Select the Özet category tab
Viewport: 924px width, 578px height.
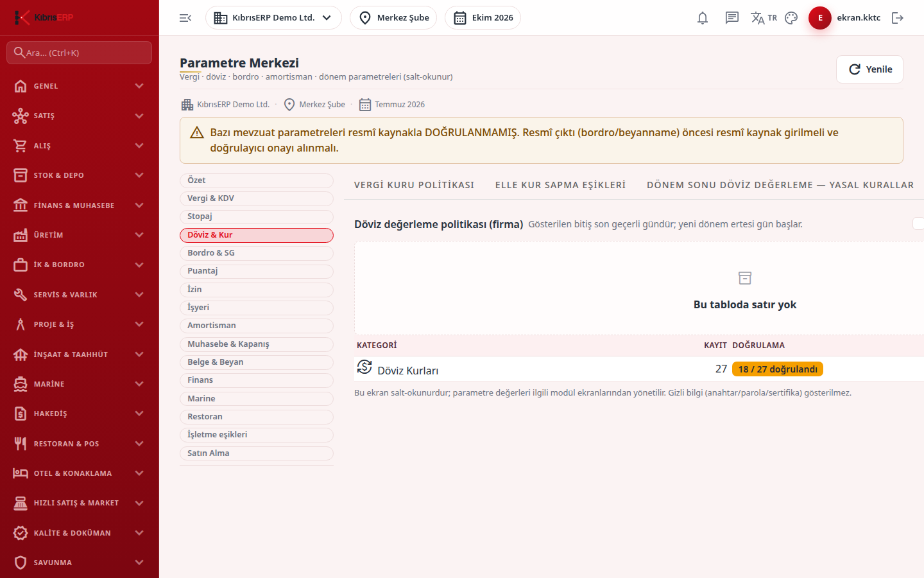pyautogui.click(x=257, y=180)
